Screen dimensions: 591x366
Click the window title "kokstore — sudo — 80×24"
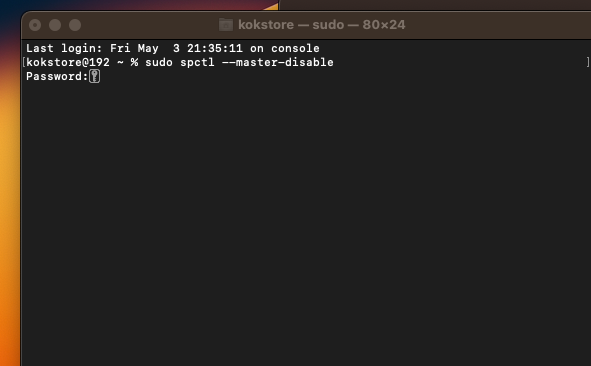pos(322,25)
